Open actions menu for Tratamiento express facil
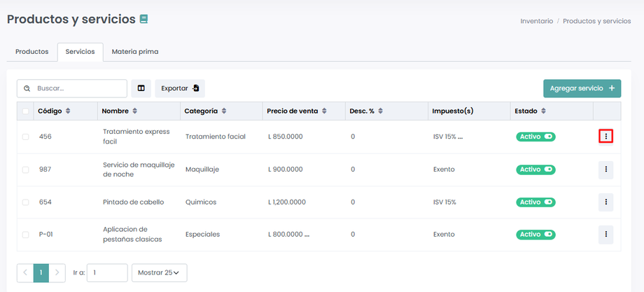Viewport: 644px width, 292px height. [x=605, y=137]
